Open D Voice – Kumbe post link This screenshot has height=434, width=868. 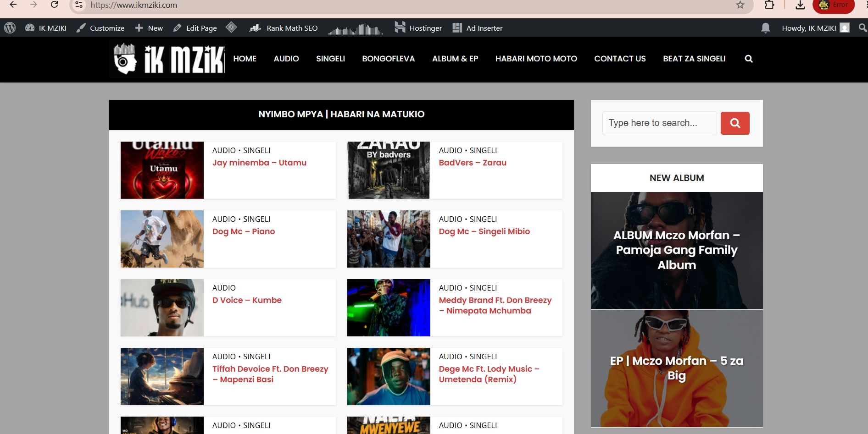click(x=247, y=300)
